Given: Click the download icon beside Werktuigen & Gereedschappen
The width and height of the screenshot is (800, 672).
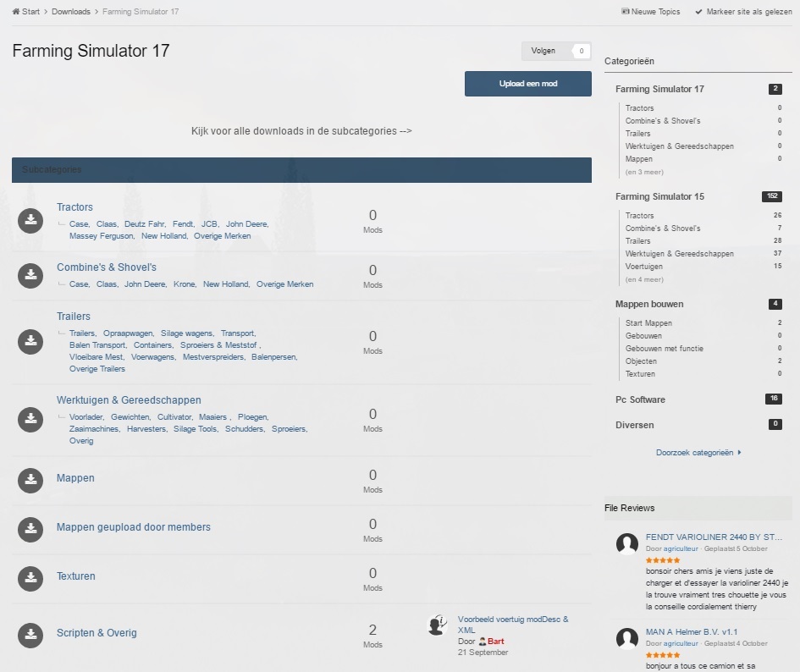Looking at the screenshot, I should 30,420.
